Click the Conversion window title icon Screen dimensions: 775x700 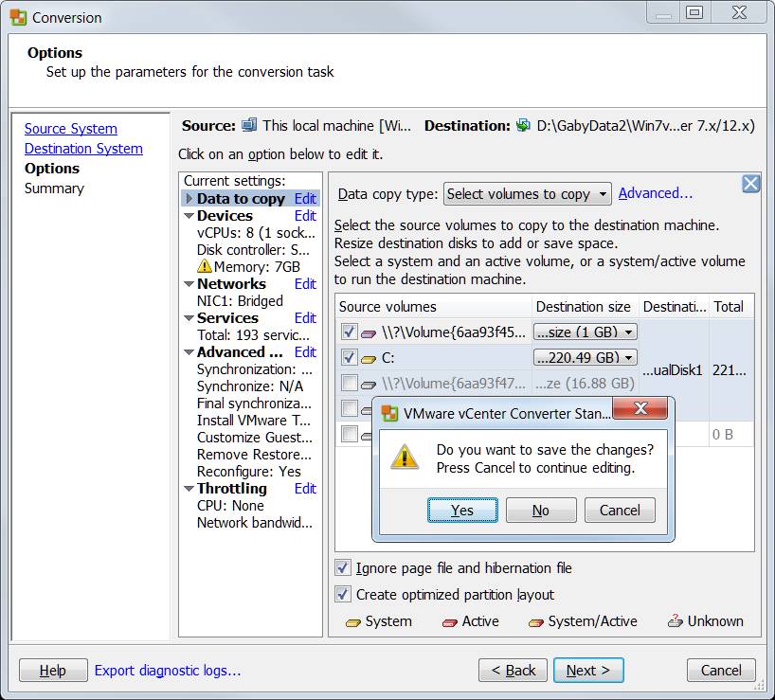coord(18,17)
